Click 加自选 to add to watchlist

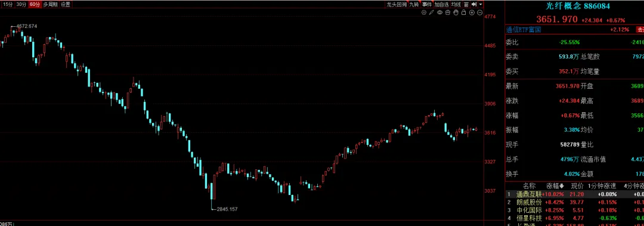(441, 5)
